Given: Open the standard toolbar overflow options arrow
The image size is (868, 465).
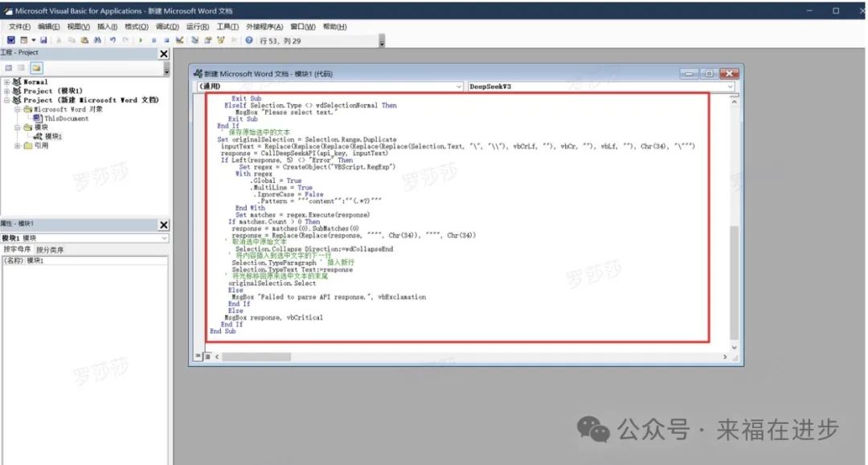Looking at the screenshot, I should tap(382, 41).
